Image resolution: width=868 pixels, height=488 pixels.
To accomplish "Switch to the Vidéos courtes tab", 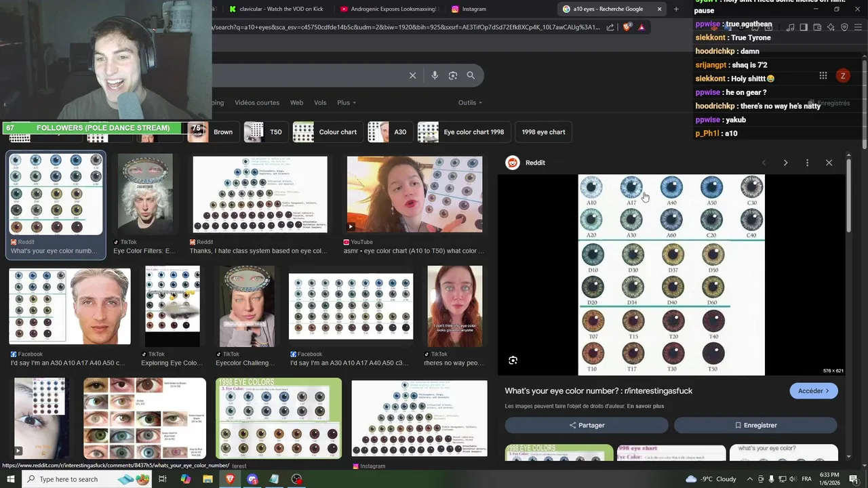I will click(257, 102).
